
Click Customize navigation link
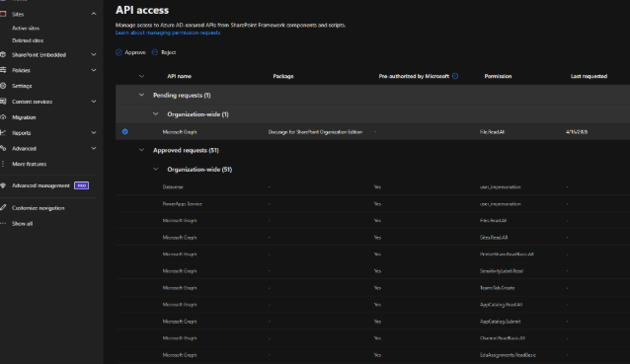[39, 208]
